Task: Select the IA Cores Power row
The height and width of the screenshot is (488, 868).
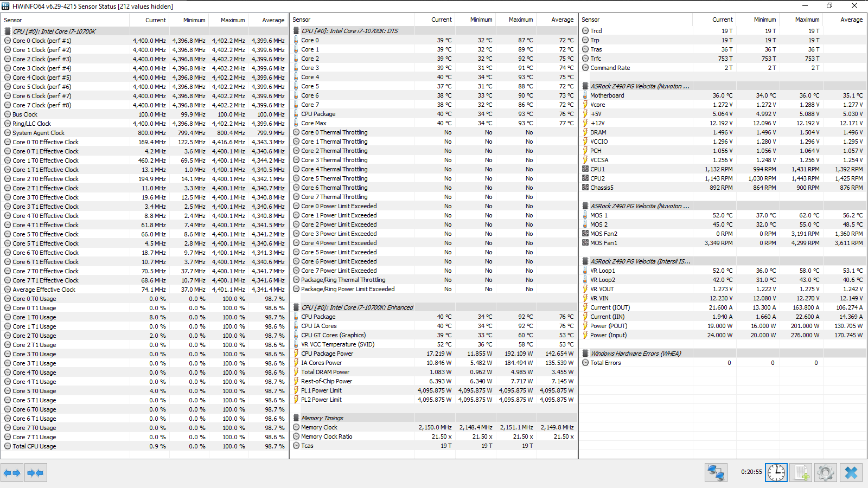Action: (433, 363)
